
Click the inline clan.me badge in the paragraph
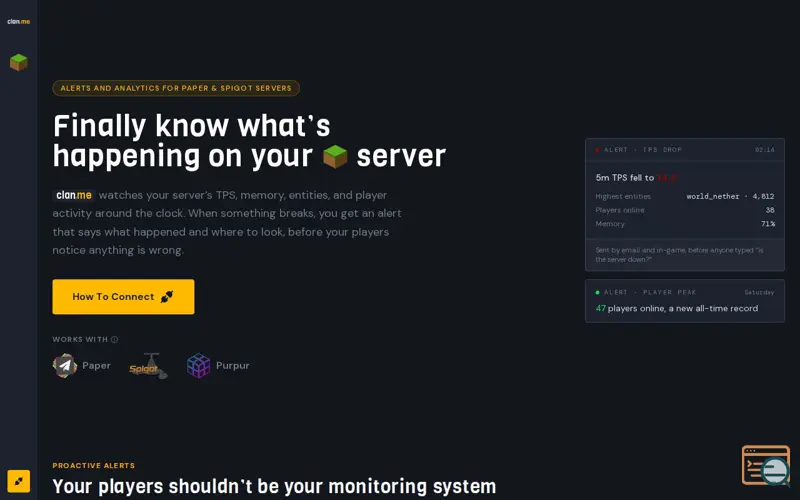[x=74, y=195]
